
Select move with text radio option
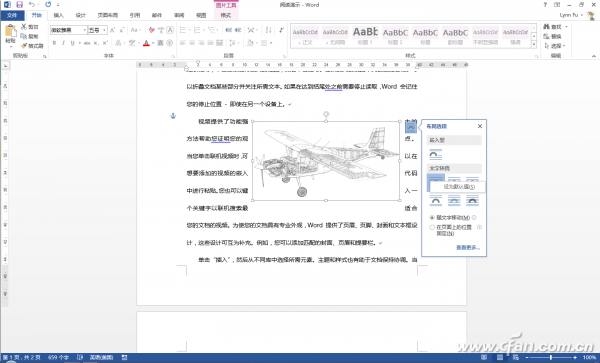click(432, 218)
